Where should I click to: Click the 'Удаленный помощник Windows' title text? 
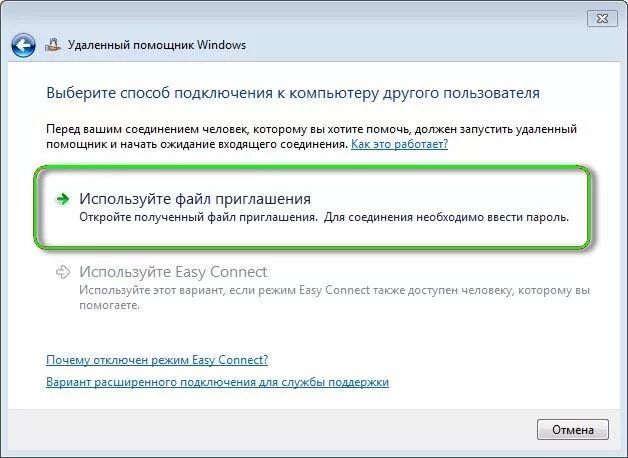coord(157,45)
